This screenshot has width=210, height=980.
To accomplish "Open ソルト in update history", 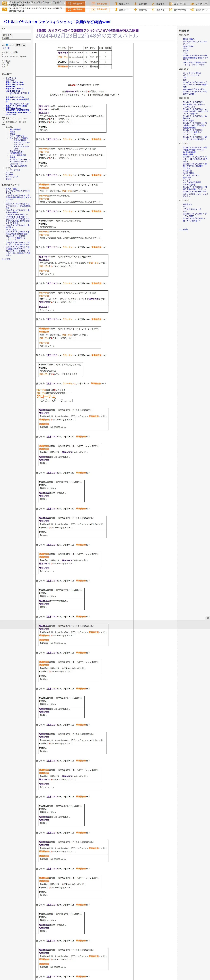I will [x=186, y=53].
